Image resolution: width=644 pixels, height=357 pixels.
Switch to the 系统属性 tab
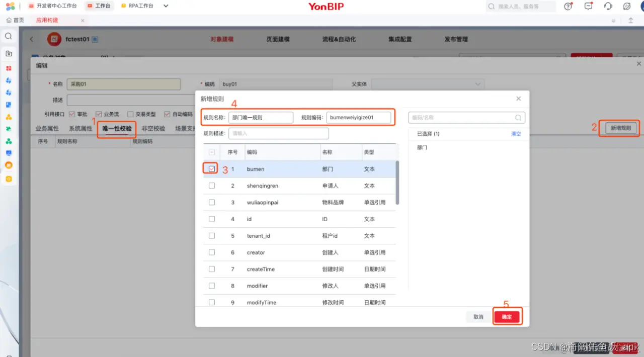click(x=80, y=129)
